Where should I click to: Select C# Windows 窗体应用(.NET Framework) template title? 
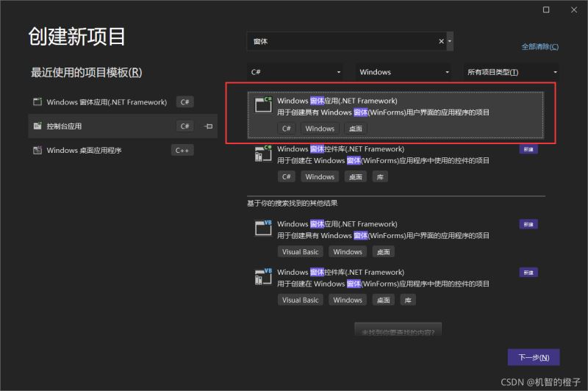click(x=337, y=101)
